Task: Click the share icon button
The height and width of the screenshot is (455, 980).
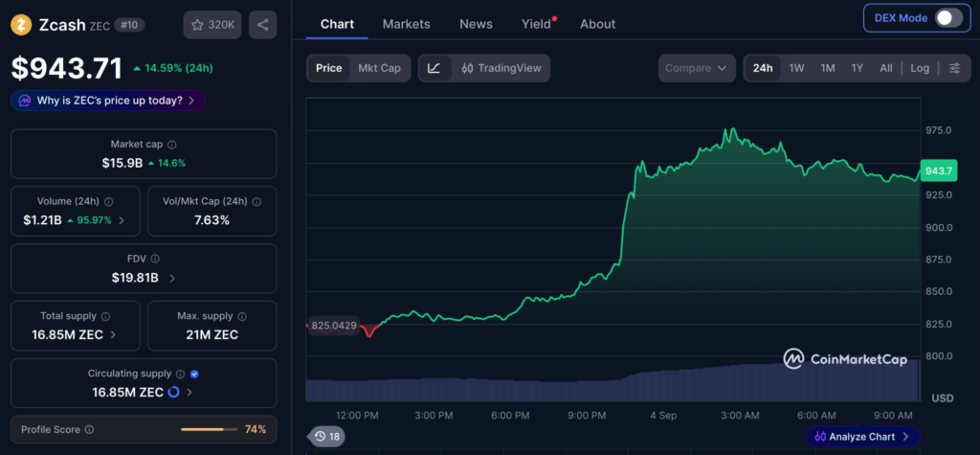Action: coord(262,25)
